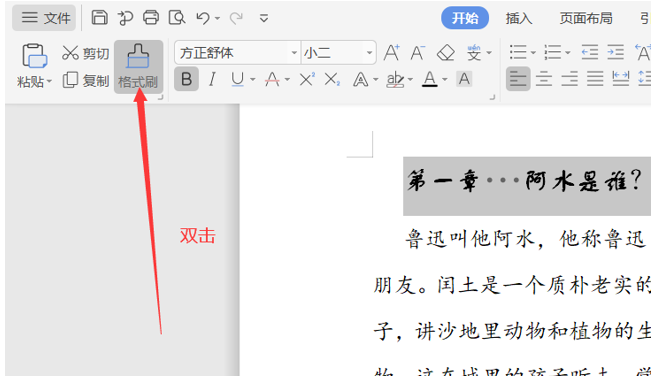Click the phonetic guide 文 icon
The width and height of the screenshot is (652, 376).
(474, 53)
